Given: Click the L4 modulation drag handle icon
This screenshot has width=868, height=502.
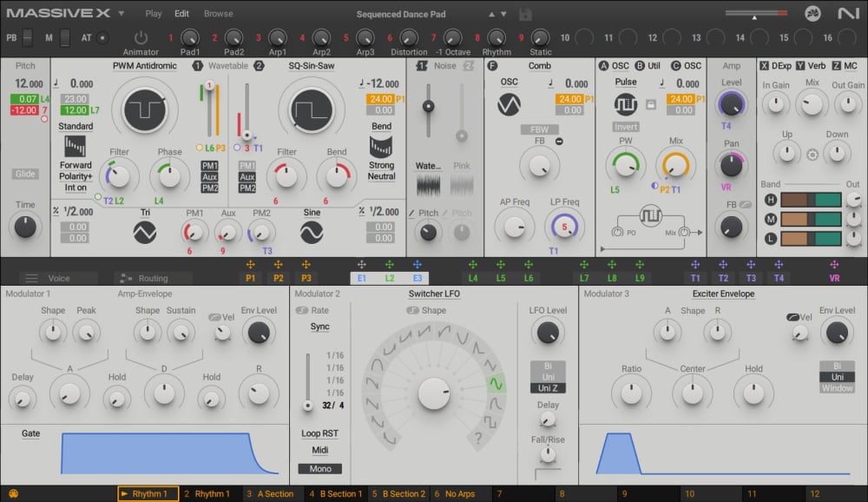Looking at the screenshot, I should (473, 265).
